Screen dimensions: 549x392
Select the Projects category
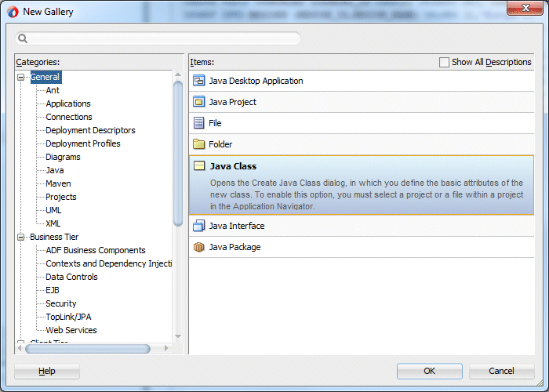click(x=61, y=197)
